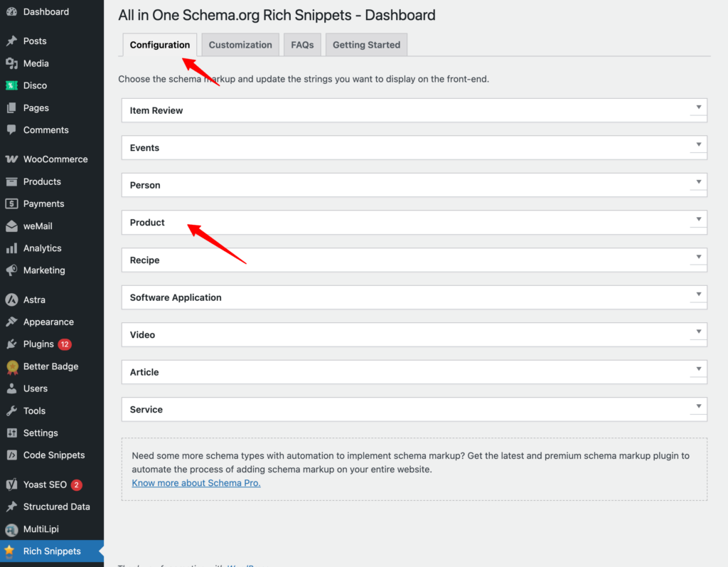This screenshot has width=728, height=567.
Task: Click the weMail envelope icon
Action: tap(11, 226)
